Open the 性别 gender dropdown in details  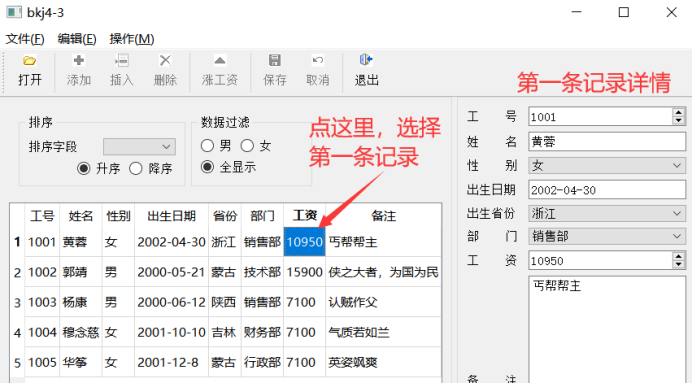(607, 166)
